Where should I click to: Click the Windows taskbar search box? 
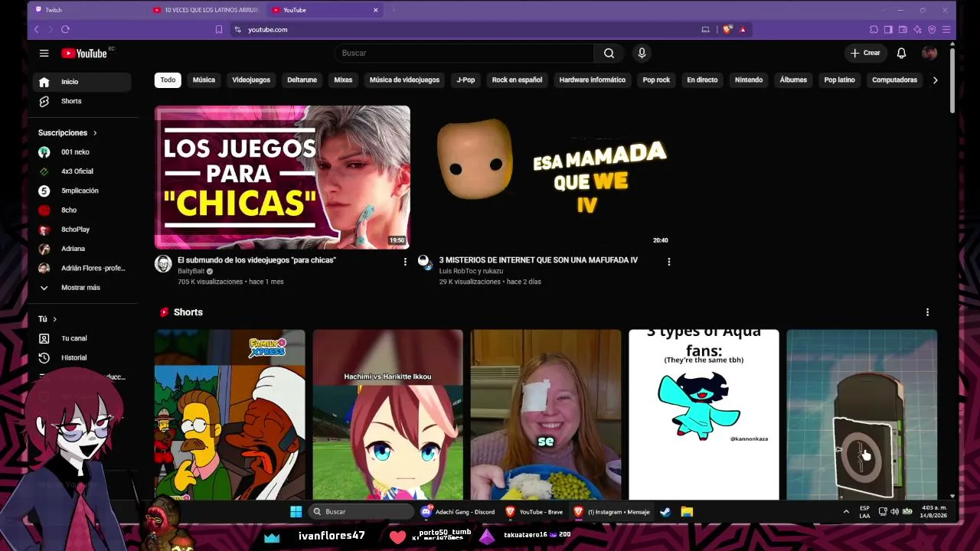[362, 512]
